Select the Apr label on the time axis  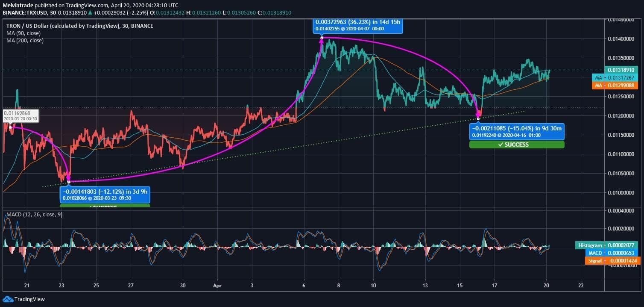coord(217,286)
